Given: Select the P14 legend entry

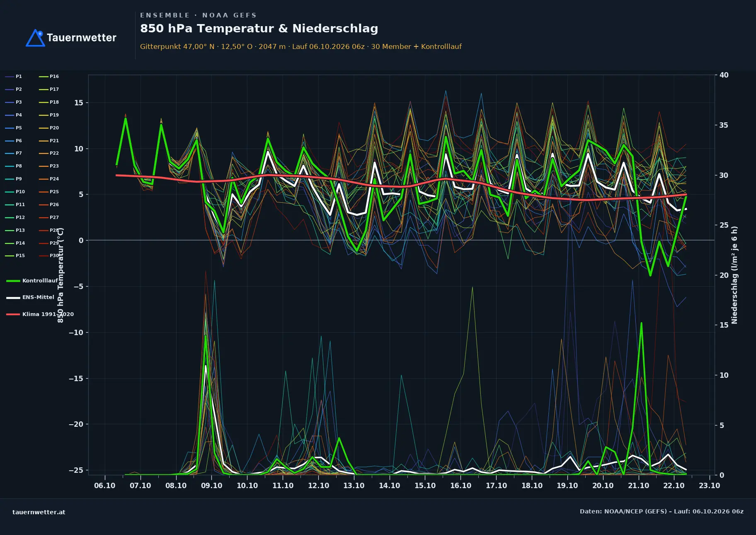Looking at the screenshot, I should click(x=15, y=243).
